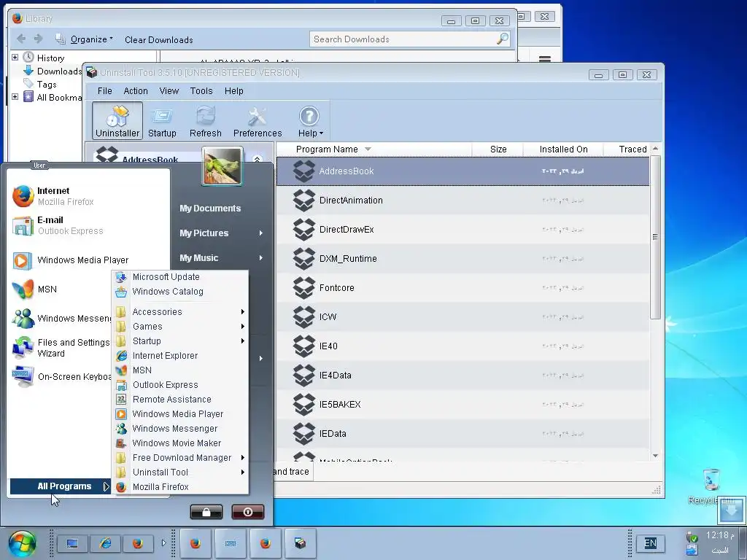Click the Search Downloads field in Library
Image resolution: width=747 pixels, height=560 pixels.
(x=409, y=39)
